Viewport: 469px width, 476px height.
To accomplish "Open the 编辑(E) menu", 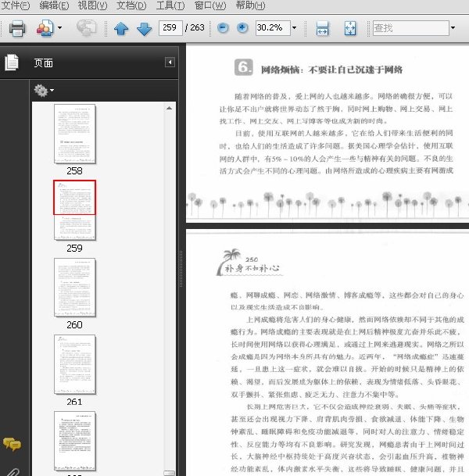I will pos(54,5).
